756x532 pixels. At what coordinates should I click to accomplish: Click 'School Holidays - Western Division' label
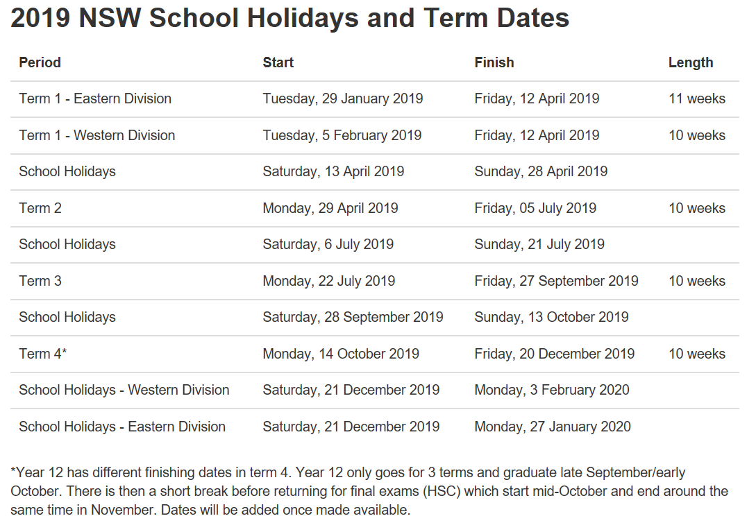124,390
